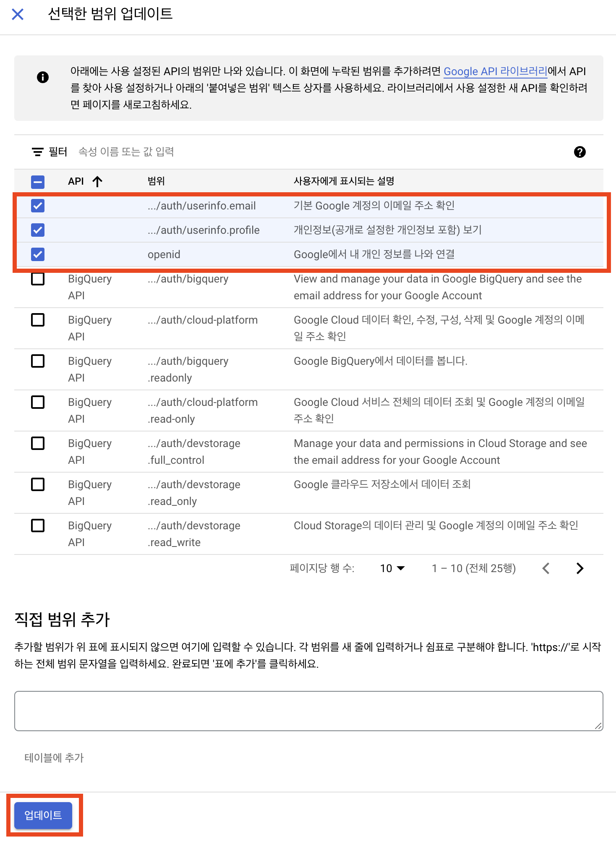Uncheck the openid scope checkbox
The width and height of the screenshot is (616, 842).
[38, 254]
